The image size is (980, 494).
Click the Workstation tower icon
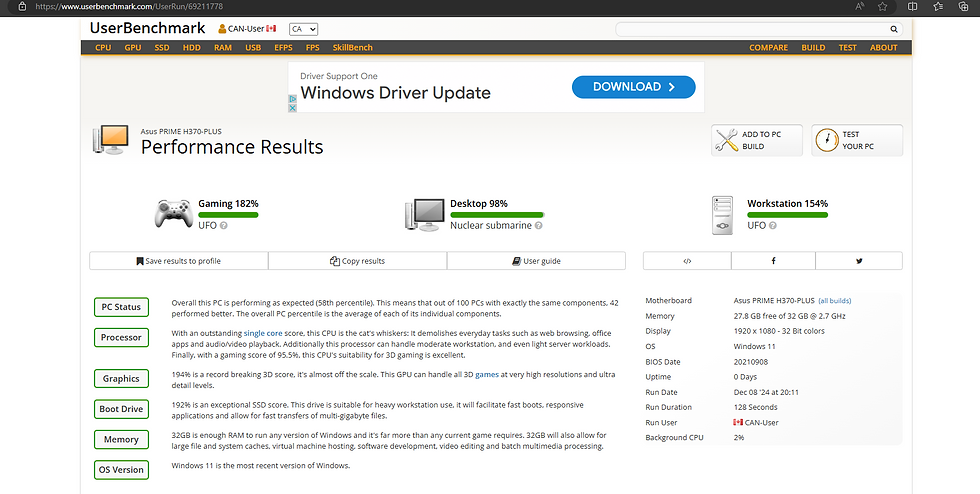(x=722, y=216)
